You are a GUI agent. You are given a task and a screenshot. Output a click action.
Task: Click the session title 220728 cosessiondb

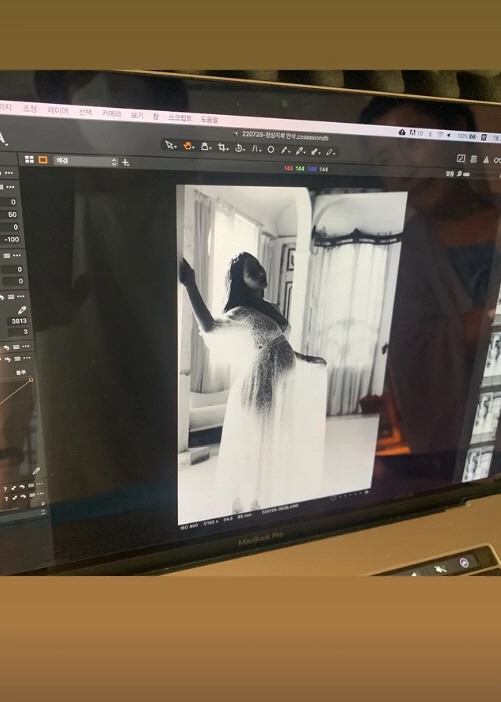pyautogui.click(x=285, y=135)
